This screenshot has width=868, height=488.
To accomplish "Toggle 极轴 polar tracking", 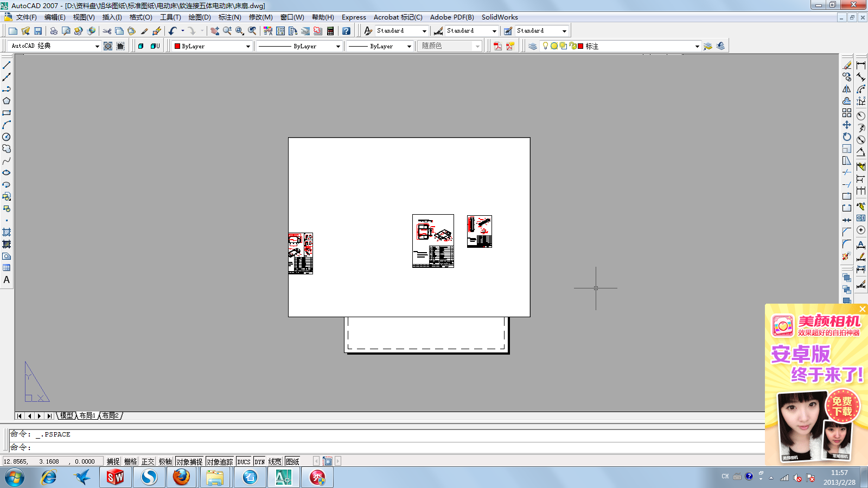I will tap(165, 461).
